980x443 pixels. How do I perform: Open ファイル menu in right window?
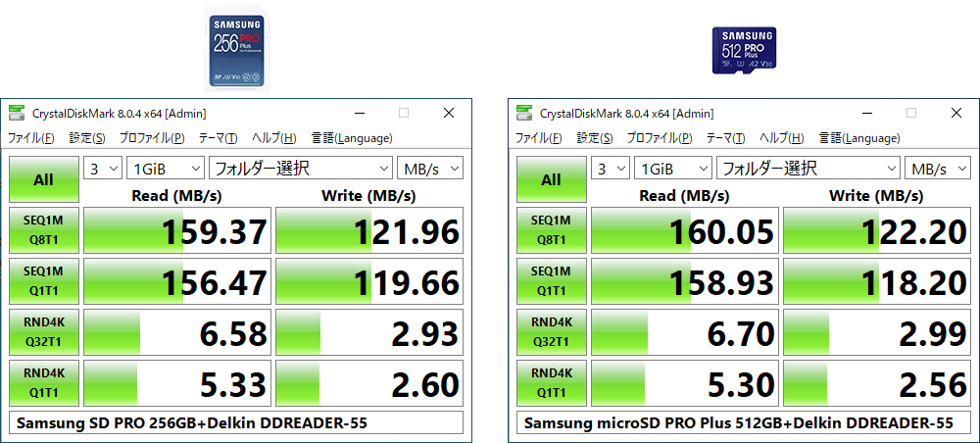coord(538,138)
